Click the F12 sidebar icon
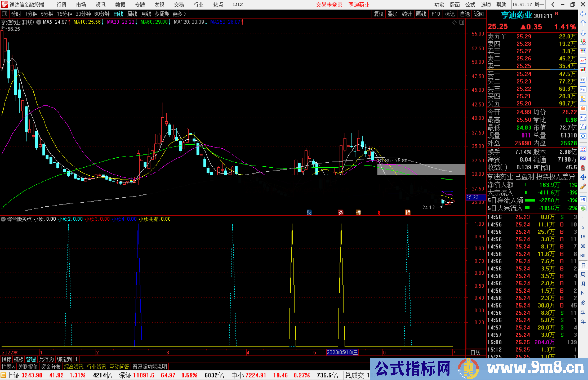 coord(583,118)
